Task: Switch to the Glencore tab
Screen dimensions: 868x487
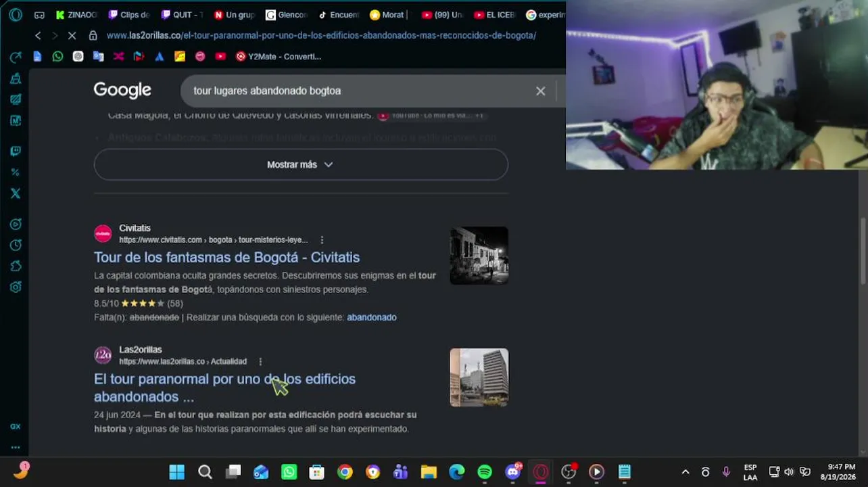Action: [287, 14]
